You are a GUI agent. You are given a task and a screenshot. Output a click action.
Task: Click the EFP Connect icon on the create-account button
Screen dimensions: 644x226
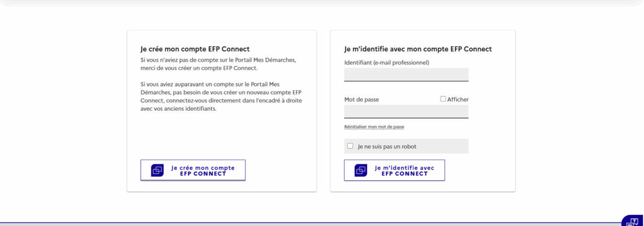(x=157, y=170)
